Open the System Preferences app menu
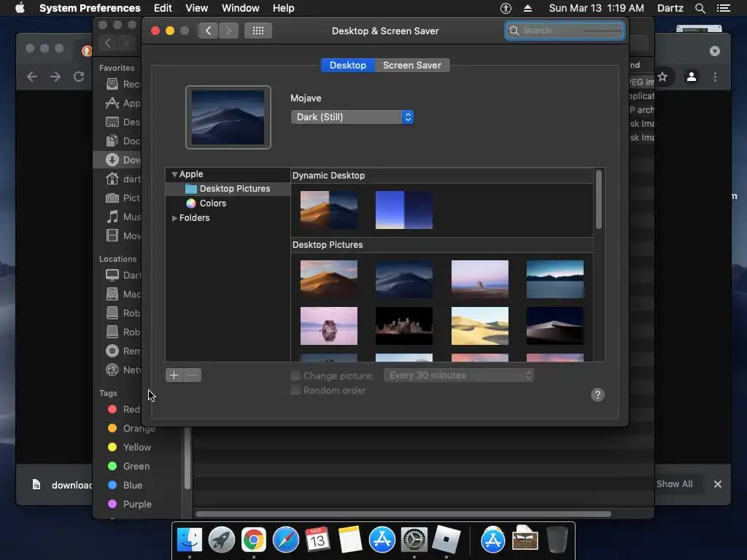Image resolution: width=747 pixels, height=560 pixels. coord(90,8)
